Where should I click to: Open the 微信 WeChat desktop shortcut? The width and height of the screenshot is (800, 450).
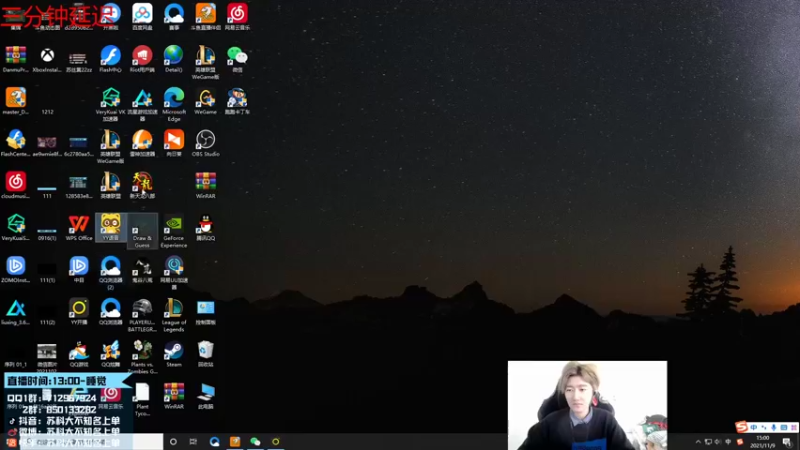click(237, 59)
